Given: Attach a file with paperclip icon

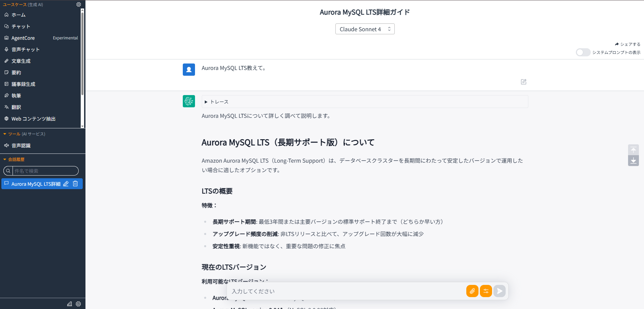Looking at the screenshot, I should pyautogui.click(x=472, y=291).
